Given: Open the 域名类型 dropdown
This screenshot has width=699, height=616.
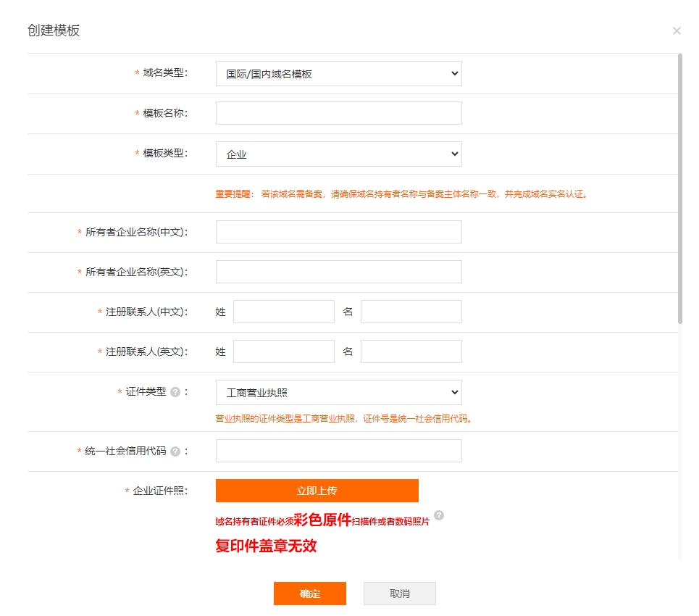Looking at the screenshot, I should [x=338, y=74].
